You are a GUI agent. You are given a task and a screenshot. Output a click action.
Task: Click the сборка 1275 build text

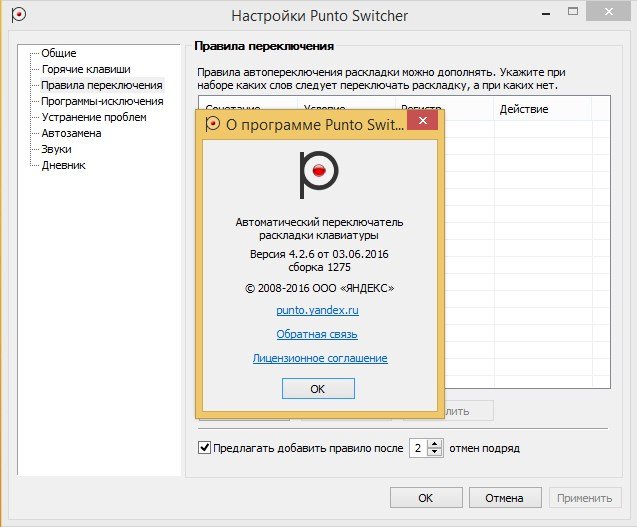319,267
